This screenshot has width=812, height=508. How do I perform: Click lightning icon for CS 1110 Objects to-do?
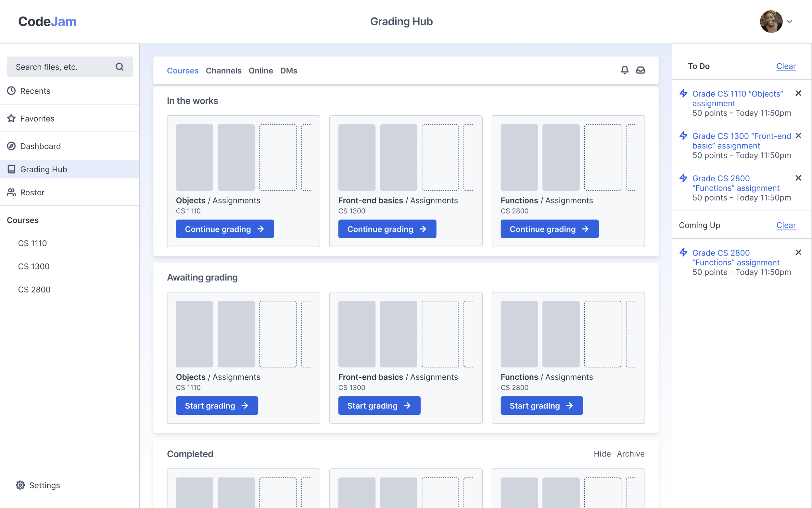click(683, 93)
